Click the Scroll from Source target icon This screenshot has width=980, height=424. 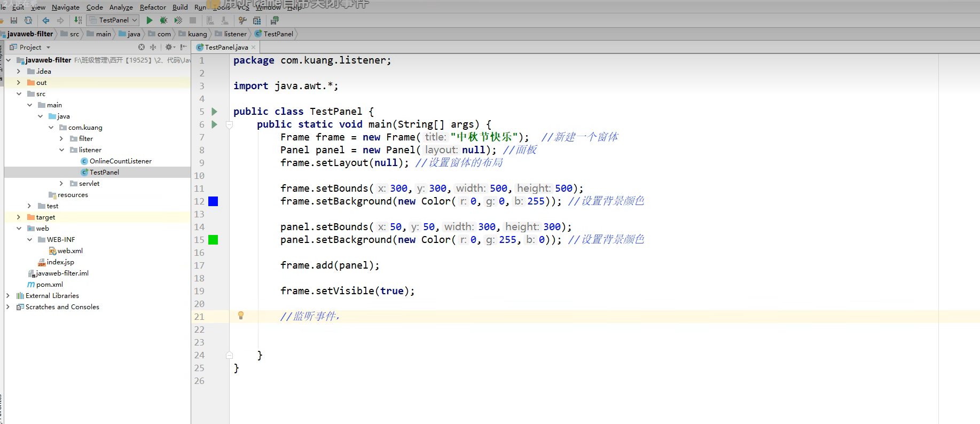tap(142, 47)
